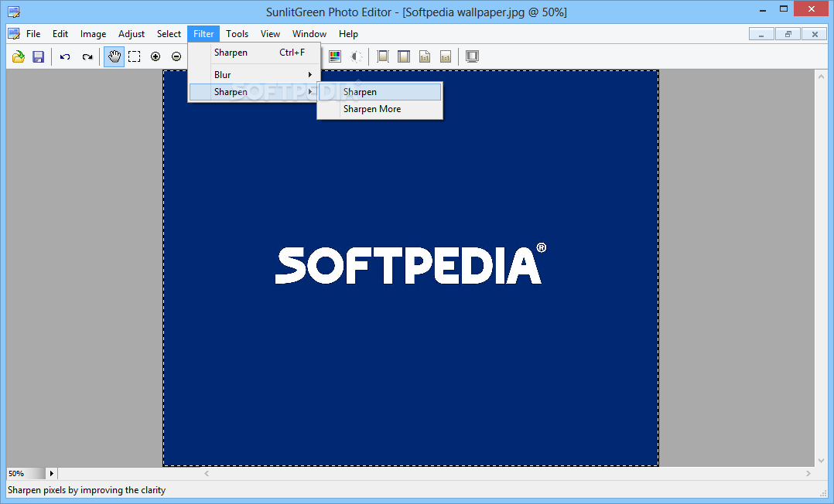Screen dimensions: 834x504
Task: Close the Softpedia wallpaper.jpg document
Action: point(815,34)
